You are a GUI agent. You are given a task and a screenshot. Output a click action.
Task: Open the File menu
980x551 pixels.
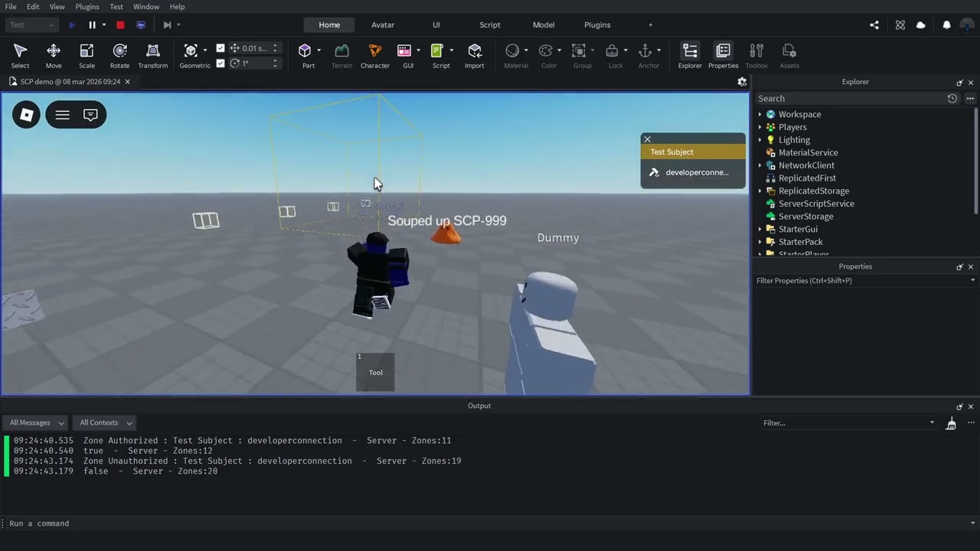click(x=11, y=7)
